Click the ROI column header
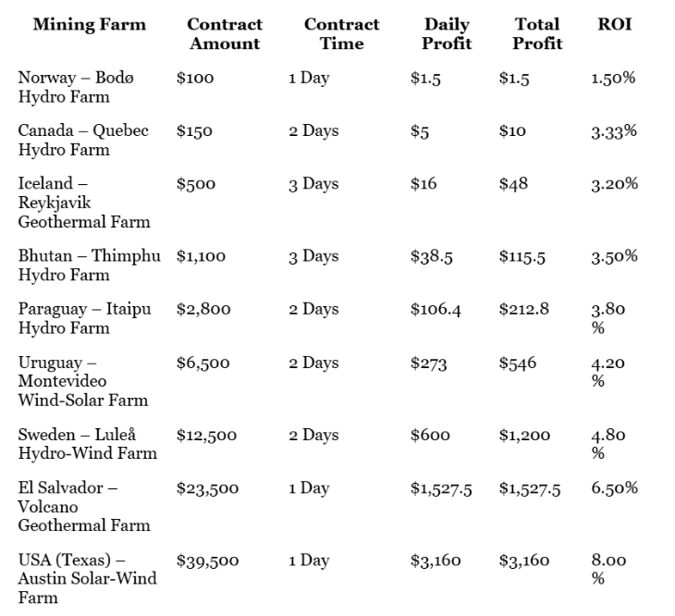Image resolution: width=675 pixels, height=616 pixels. tap(608, 25)
